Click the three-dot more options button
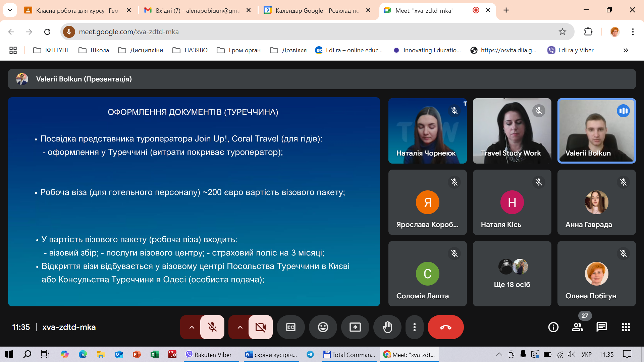The image size is (644, 362). coord(415,327)
